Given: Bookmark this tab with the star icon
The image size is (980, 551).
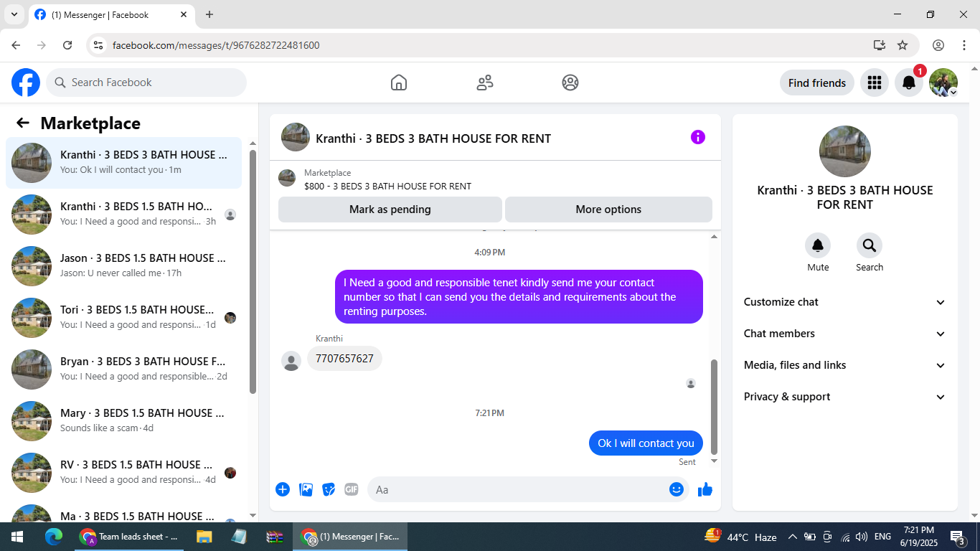Looking at the screenshot, I should [x=903, y=45].
